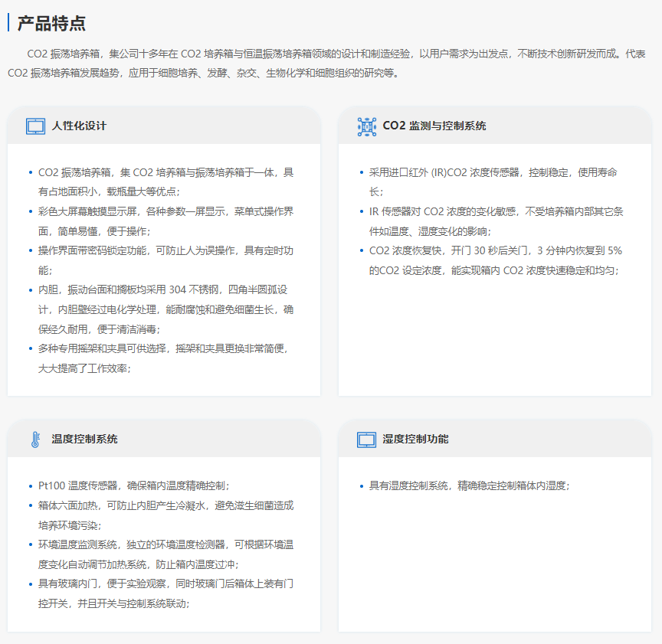Click the bullet mentioning 304 不锈钢 liner
This screenshot has width=662, height=644.
[x=165, y=309]
